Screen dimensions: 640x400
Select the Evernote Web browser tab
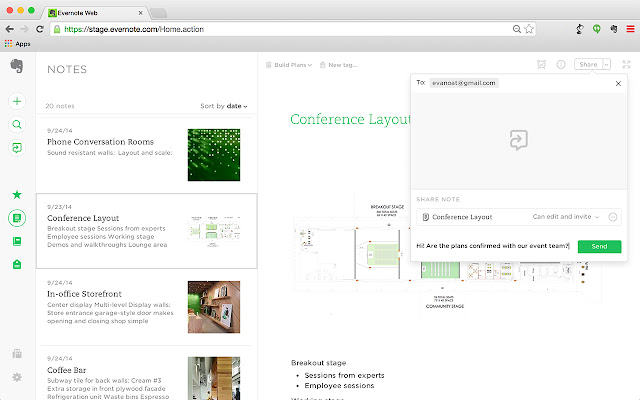coord(94,13)
